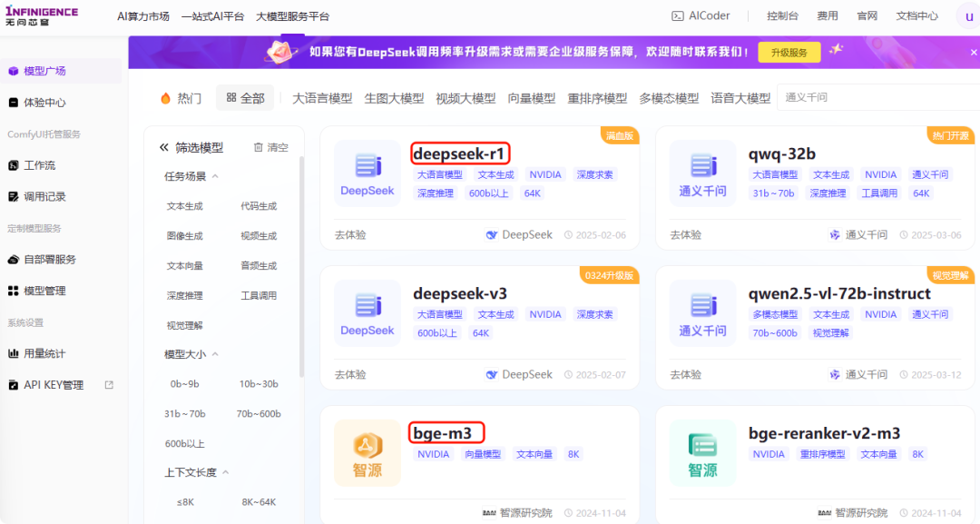This screenshot has height=524, width=980.
Task: Open AICoder terminal icon link
Action: coord(678,16)
